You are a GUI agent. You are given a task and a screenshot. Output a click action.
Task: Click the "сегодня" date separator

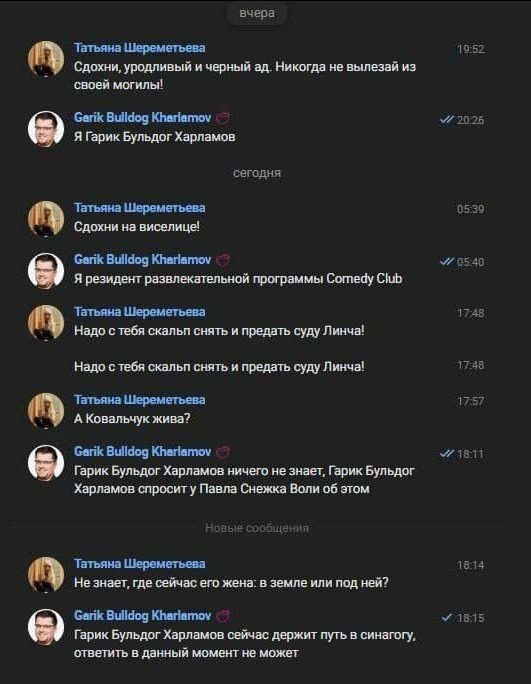point(257,173)
